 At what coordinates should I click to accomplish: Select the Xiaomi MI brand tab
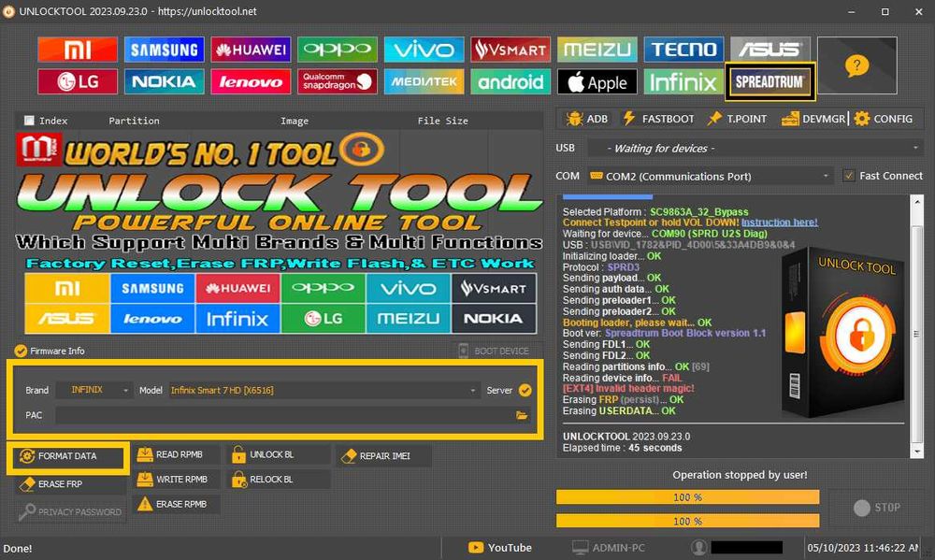pos(78,50)
